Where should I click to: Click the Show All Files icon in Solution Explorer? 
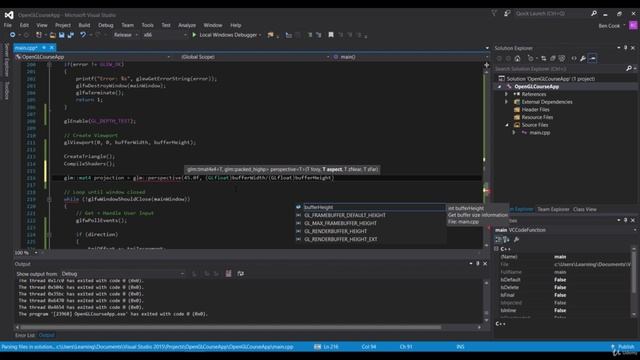pyautogui.click(x=562, y=58)
